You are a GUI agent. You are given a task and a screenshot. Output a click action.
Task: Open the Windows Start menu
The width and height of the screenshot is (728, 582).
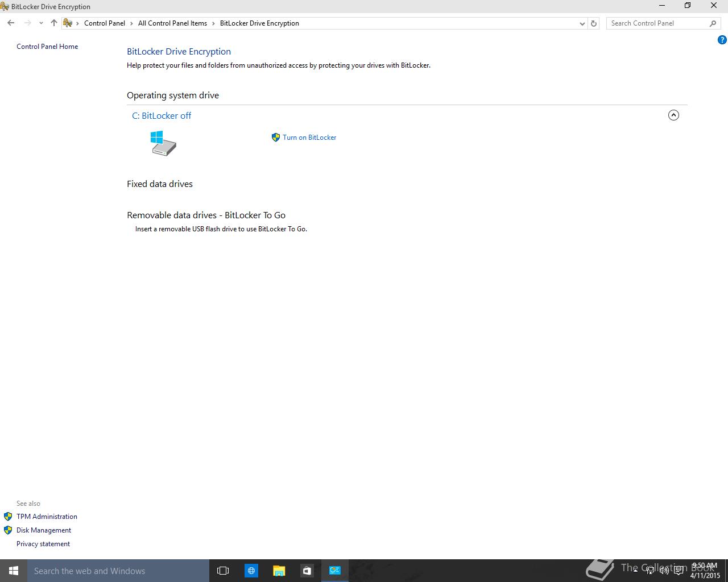pos(14,571)
